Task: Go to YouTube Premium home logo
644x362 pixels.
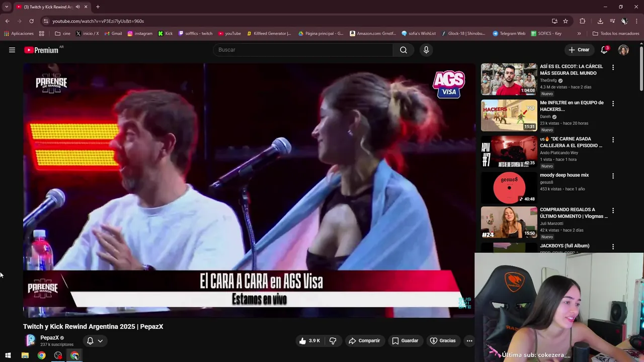Action: [41, 50]
